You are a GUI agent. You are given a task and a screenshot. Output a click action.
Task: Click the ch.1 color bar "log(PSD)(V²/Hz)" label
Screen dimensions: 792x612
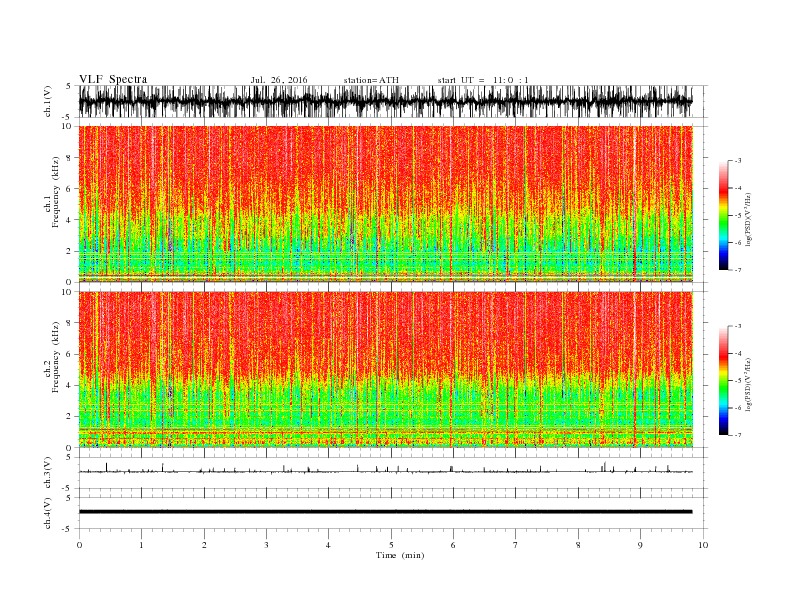tap(748, 220)
